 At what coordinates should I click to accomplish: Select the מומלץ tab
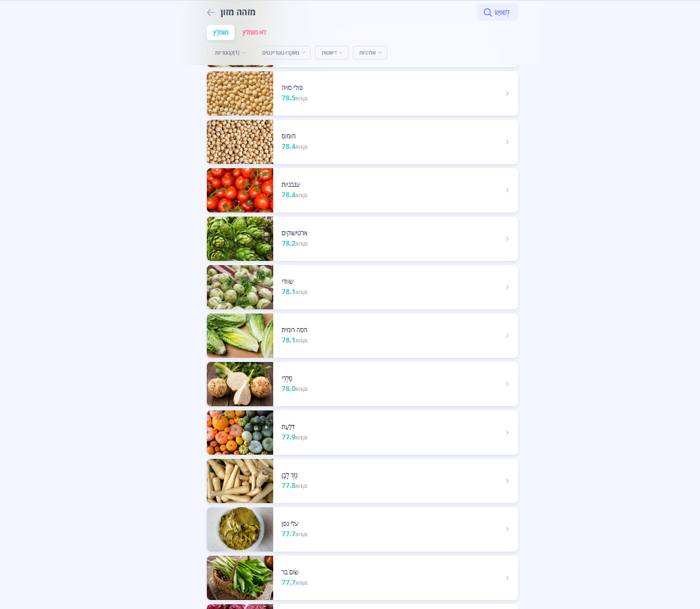[x=221, y=33]
